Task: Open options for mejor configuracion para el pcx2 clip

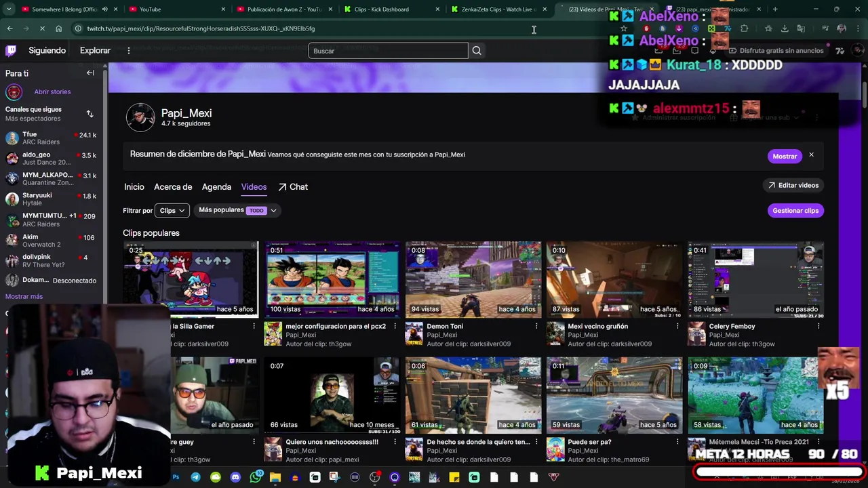Action: tap(395, 327)
